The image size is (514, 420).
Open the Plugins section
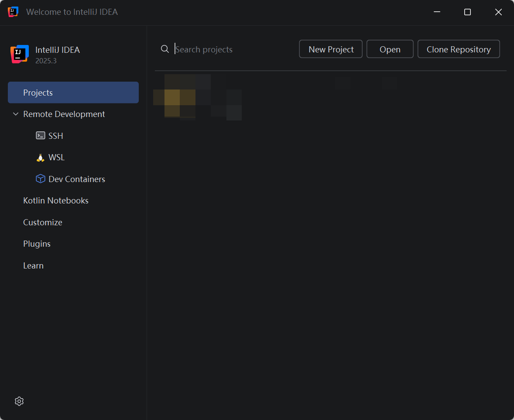pyautogui.click(x=37, y=244)
